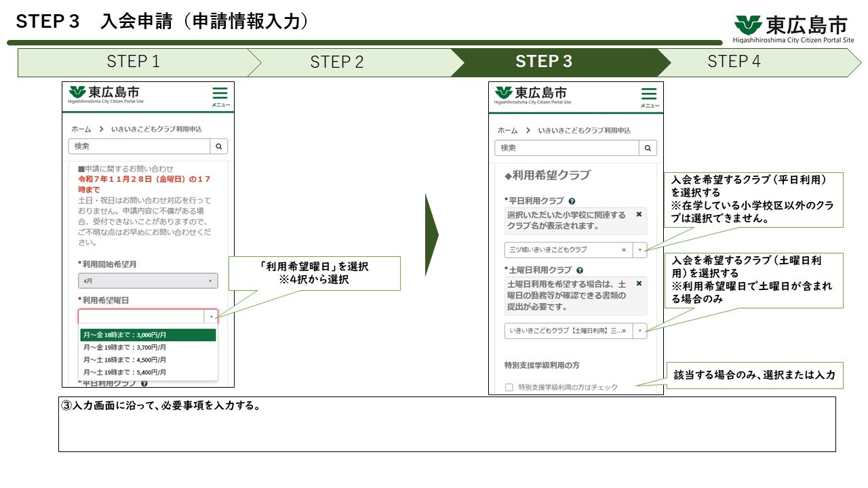Open the hamburger メニュー on left screen
The width and height of the screenshot is (868, 488).
tap(220, 93)
